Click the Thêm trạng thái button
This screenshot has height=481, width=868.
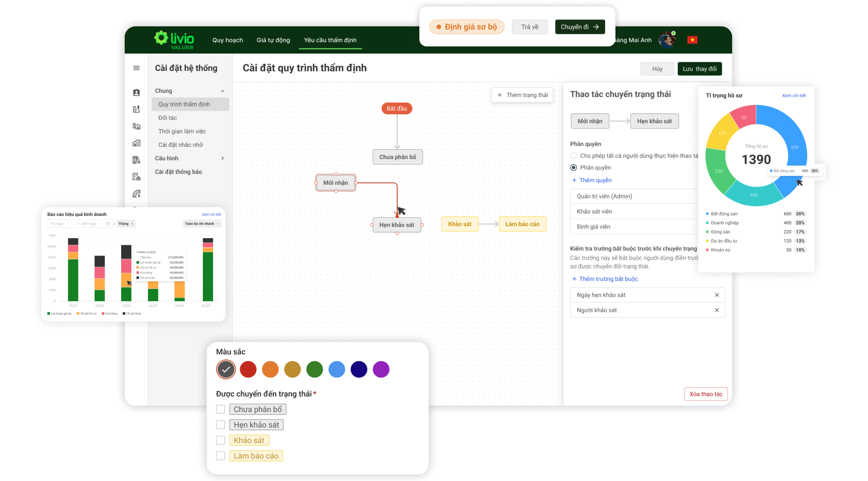[522, 95]
